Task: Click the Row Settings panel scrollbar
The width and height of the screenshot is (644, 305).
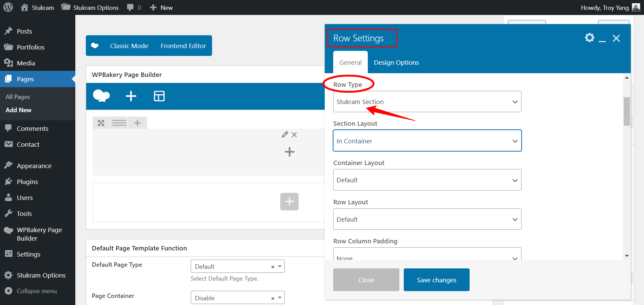Action: [x=627, y=111]
